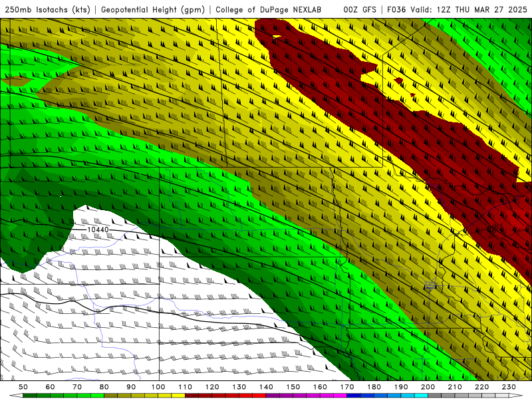Click 'College of DuPage NEXLAB' credit text
Screen dimensions: 532x399
pos(269,9)
